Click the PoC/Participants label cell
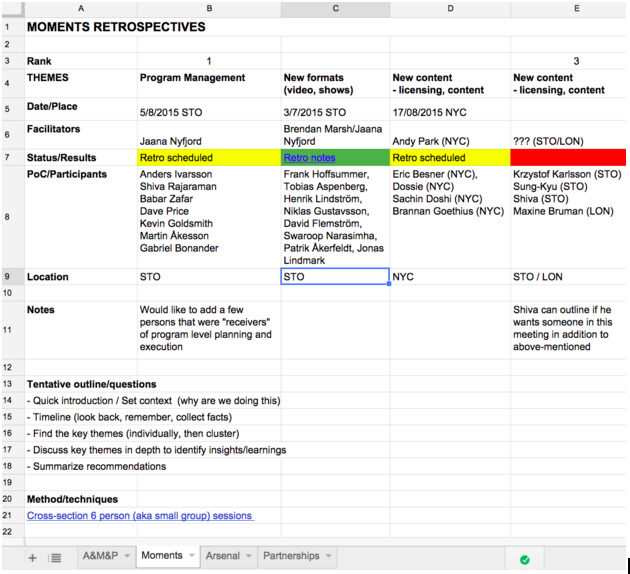Viewport: 630px width, 574px height. click(81, 217)
